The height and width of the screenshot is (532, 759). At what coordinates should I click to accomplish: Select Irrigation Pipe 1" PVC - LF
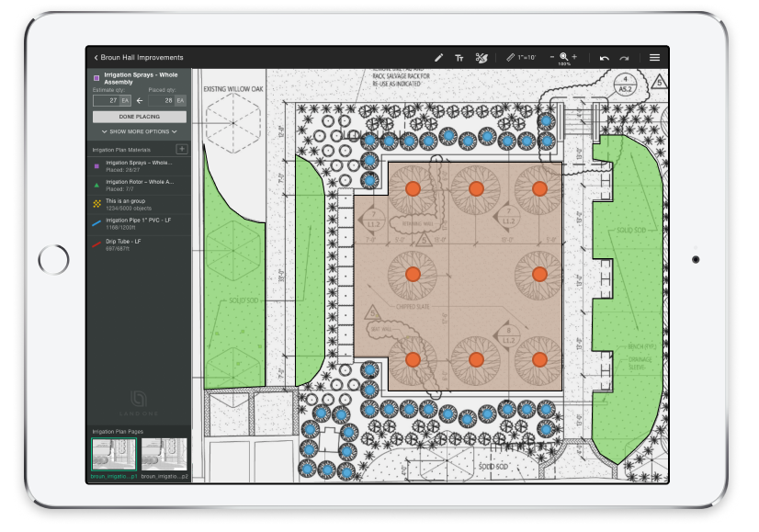pos(139,223)
